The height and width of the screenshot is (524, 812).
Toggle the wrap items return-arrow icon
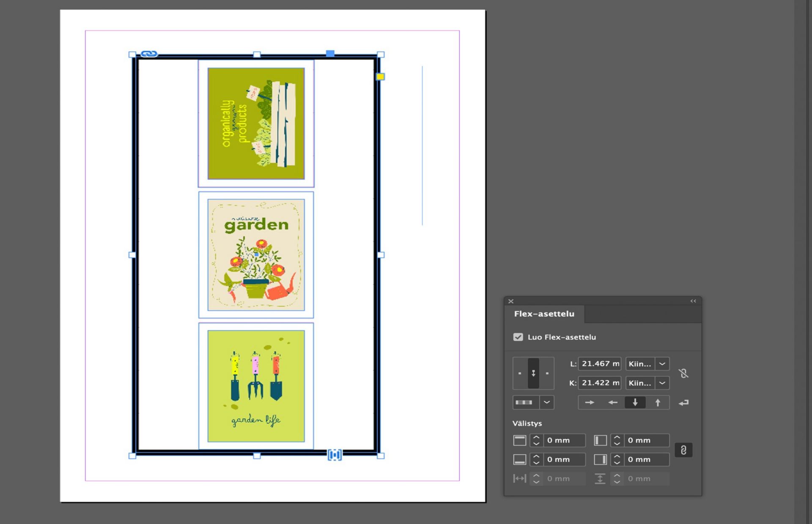point(683,403)
